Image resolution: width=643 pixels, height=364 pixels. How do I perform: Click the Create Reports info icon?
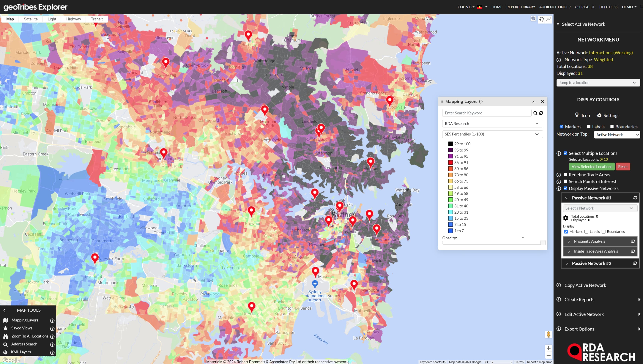click(x=559, y=300)
